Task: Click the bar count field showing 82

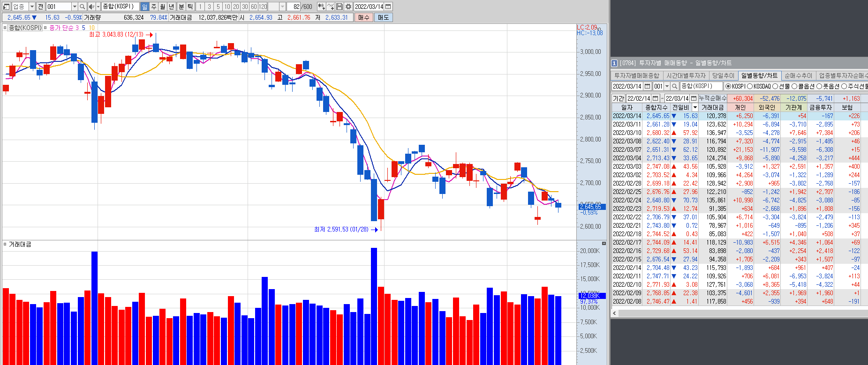Action: click(294, 7)
